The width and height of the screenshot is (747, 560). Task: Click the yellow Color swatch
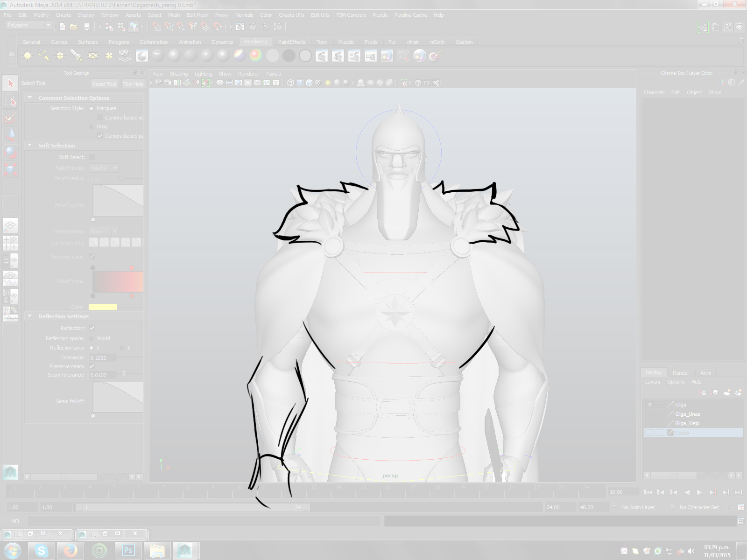tap(102, 307)
